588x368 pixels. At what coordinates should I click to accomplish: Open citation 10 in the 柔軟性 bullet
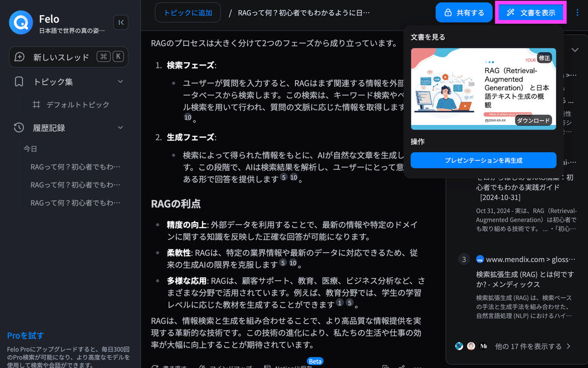(x=293, y=263)
